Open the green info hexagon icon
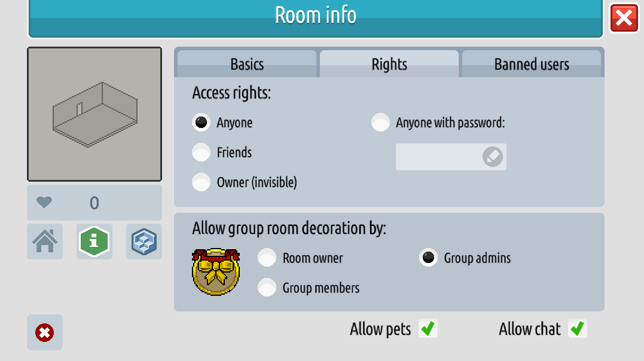This screenshot has width=644, height=361. point(94,241)
